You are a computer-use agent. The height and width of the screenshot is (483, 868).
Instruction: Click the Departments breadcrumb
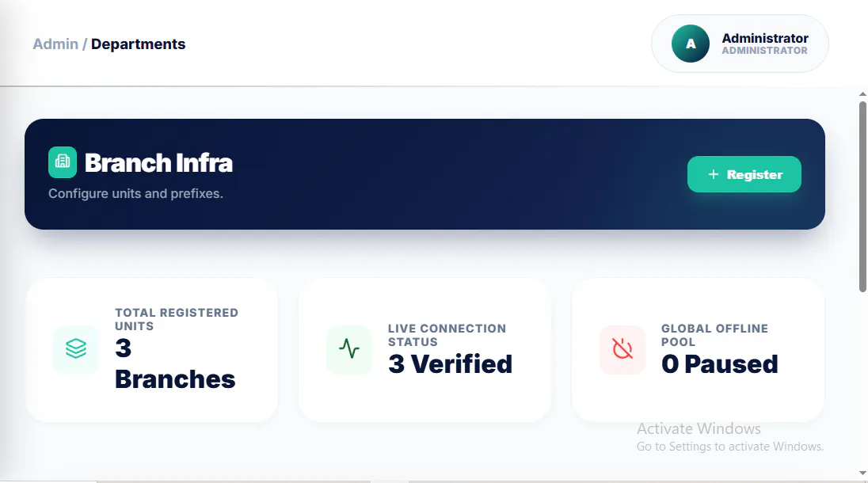tap(139, 44)
